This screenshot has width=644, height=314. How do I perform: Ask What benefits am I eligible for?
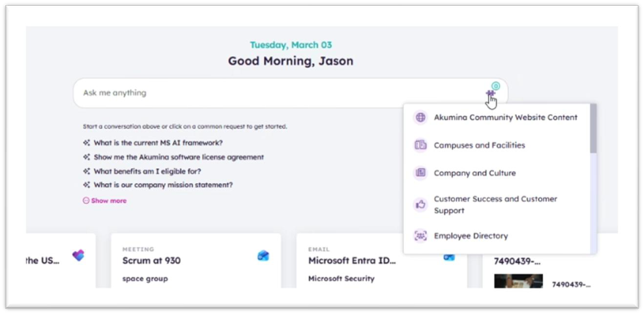tap(147, 171)
